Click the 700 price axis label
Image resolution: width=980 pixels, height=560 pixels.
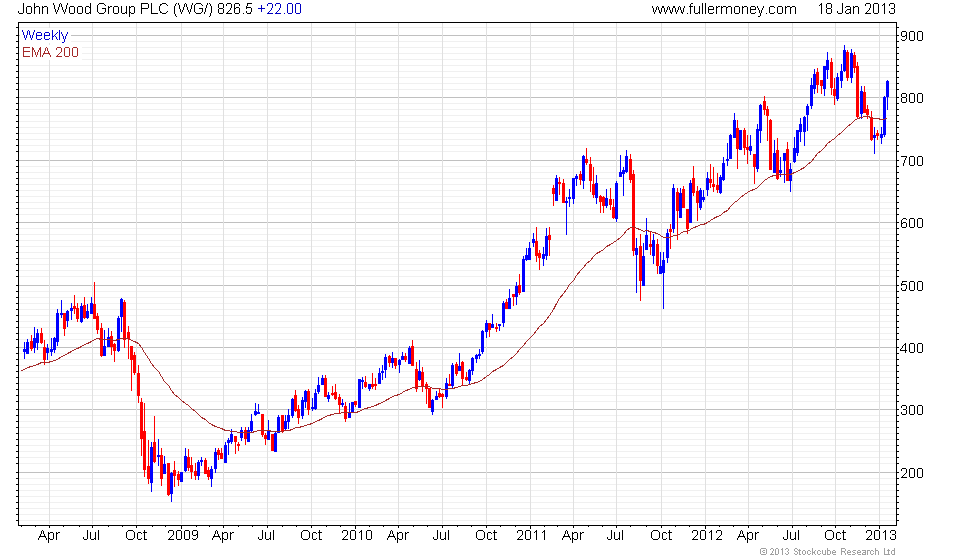coord(912,161)
